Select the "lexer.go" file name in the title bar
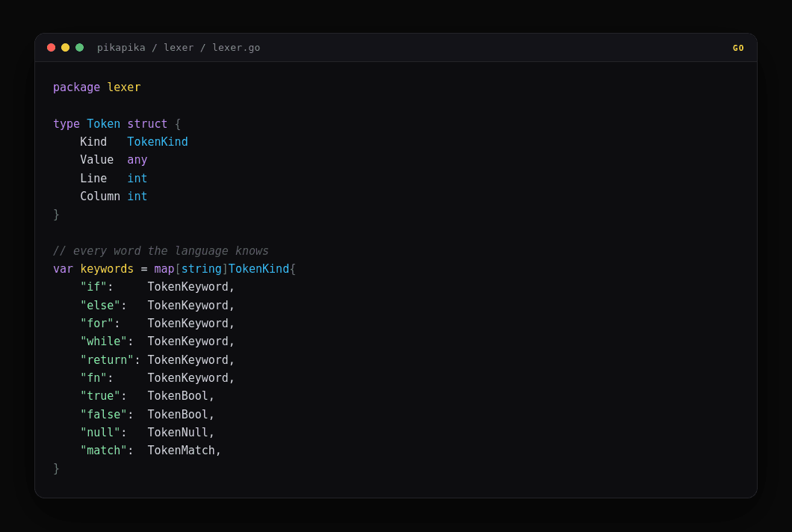The height and width of the screenshot is (532, 792). click(236, 48)
